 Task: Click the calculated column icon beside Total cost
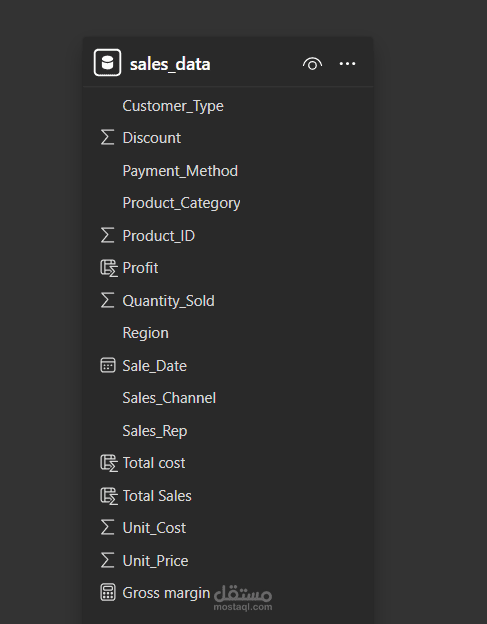[x=109, y=463]
